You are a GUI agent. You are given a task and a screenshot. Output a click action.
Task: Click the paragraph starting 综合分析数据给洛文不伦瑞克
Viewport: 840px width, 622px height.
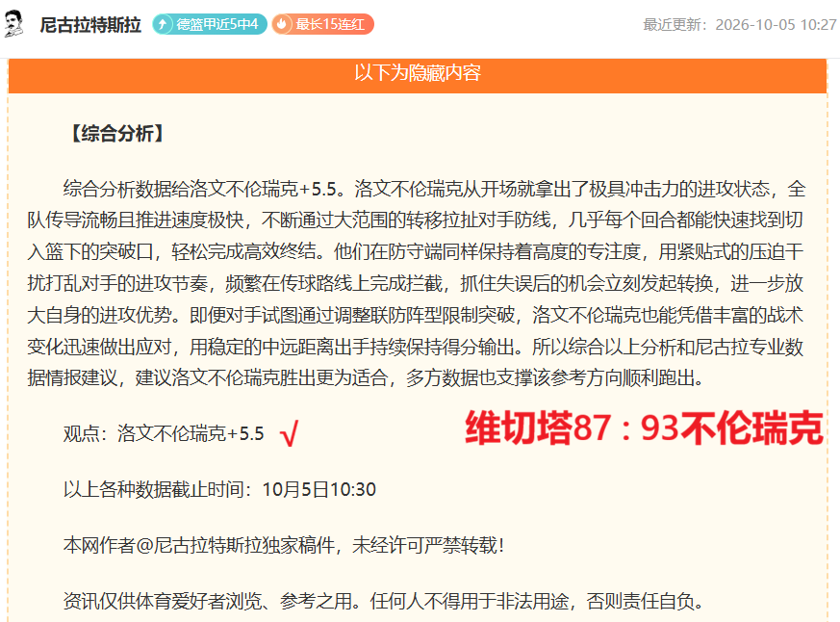click(x=417, y=283)
